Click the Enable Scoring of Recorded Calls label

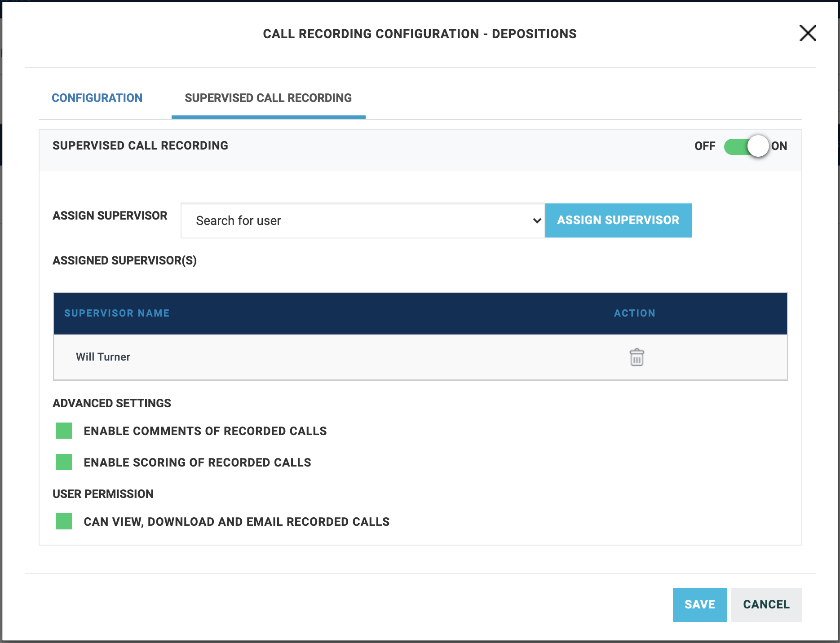point(197,462)
